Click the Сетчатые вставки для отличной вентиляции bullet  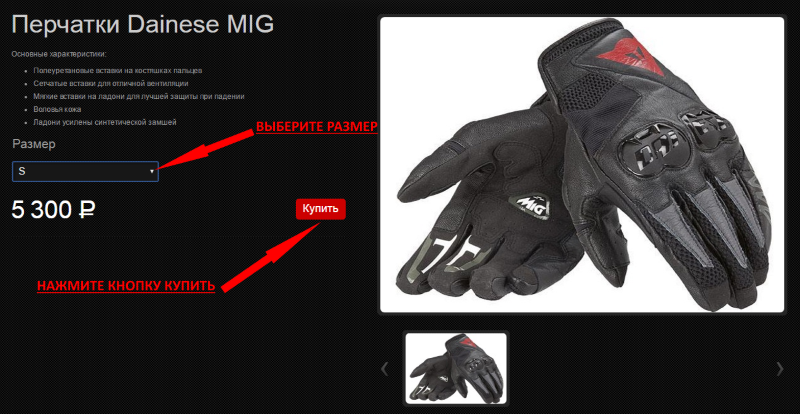point(111,83)
